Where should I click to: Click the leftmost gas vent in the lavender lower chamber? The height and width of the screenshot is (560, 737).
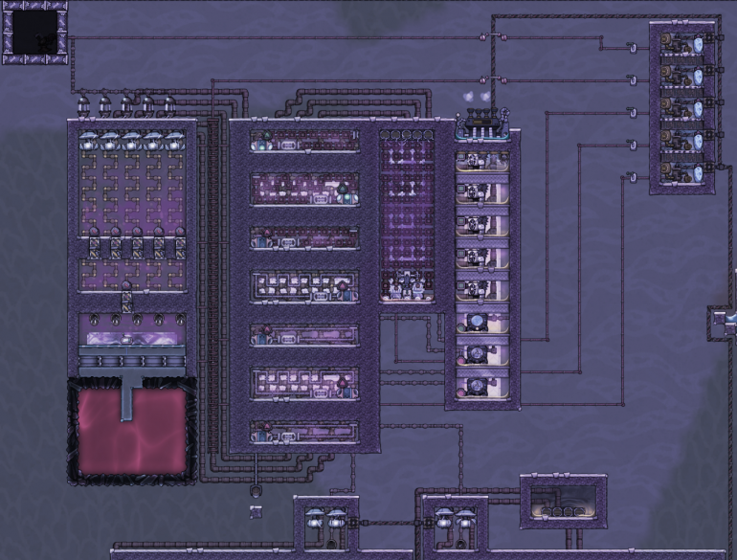(x=94, y=320)
